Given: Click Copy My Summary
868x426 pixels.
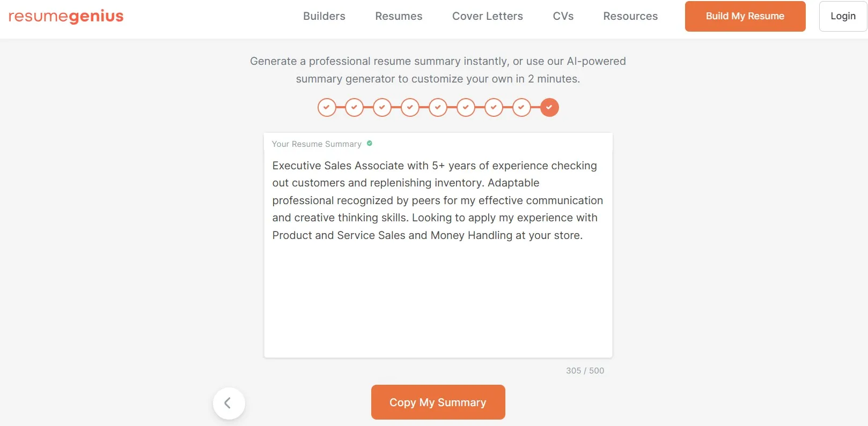Looking at the screenshot, I should [x=438, y=402].
